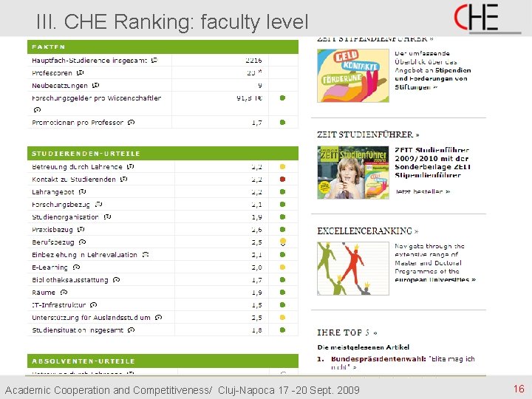Click info icon under Forschungsgelder pro Wissenschaftler

click(x=38, y=109)
